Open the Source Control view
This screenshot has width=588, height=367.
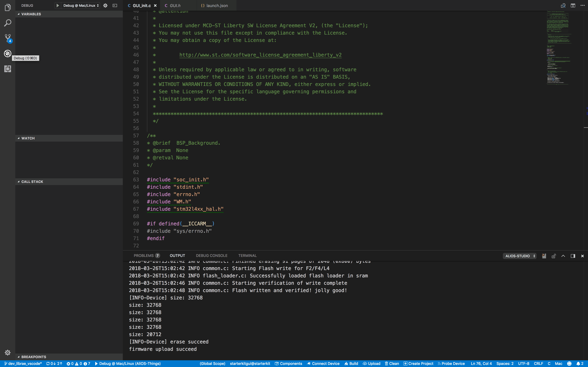pyautogui.click(x=8, y=38)
